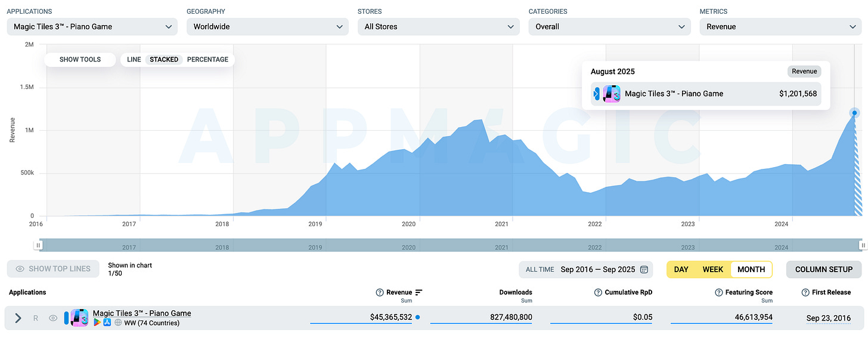Click the R marker in Magic Tiles row

click(36, 318)
